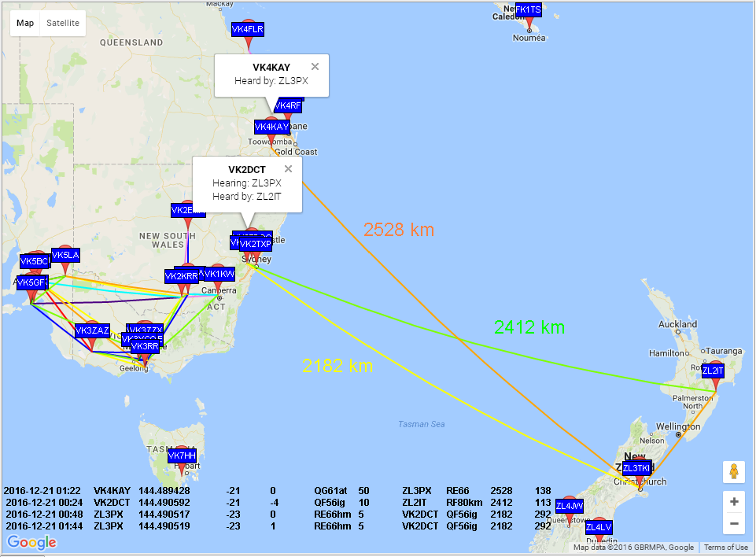Click the VK1KW station marker
The height and width of the screenshot is (557, 756).
[218, 275]
